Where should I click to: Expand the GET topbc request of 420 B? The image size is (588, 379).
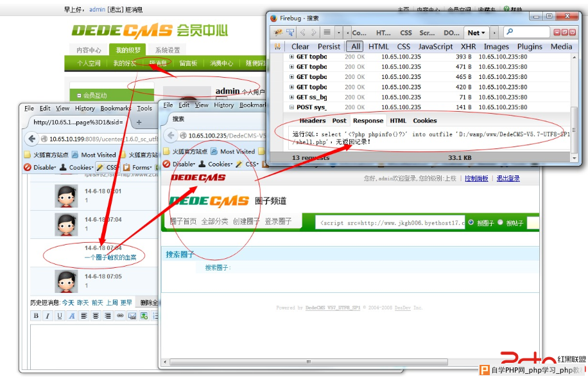click(291, 87)
